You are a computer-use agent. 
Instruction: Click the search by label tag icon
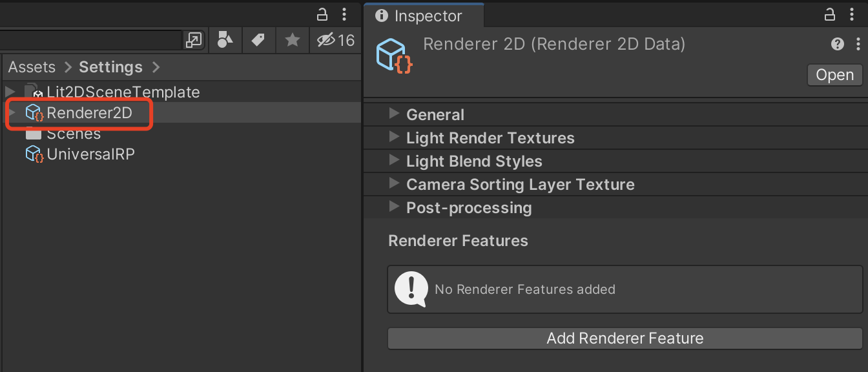coord(258,40)
